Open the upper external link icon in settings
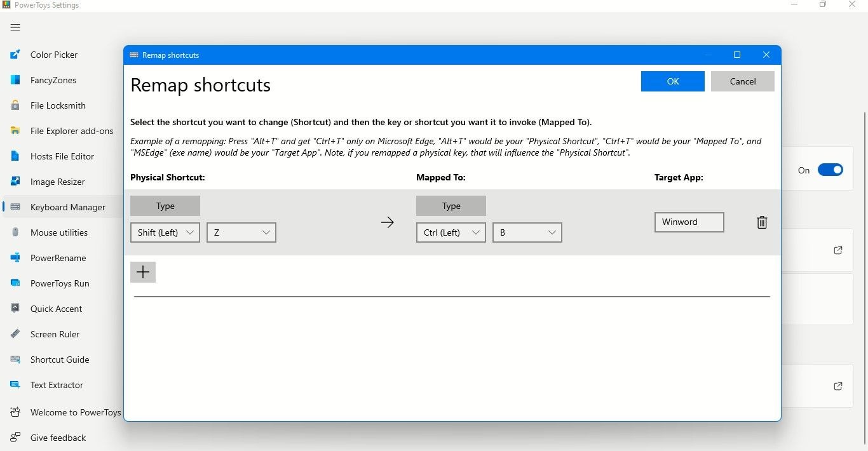 click(x=838, y=250)
